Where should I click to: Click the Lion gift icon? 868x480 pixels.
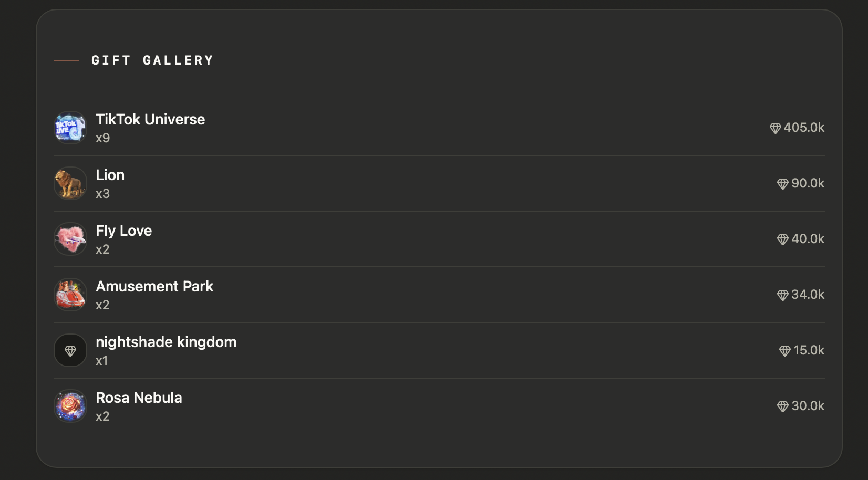click(70, 183)
